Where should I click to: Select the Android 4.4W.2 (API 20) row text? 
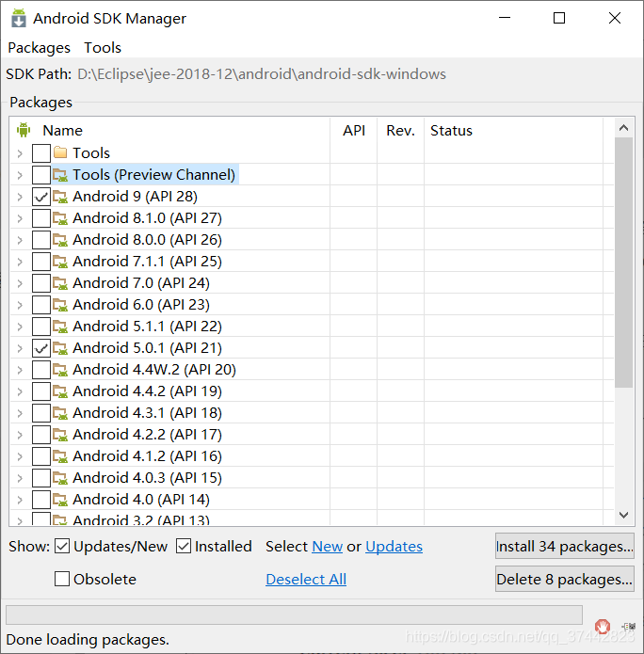[x=154, y=370]
